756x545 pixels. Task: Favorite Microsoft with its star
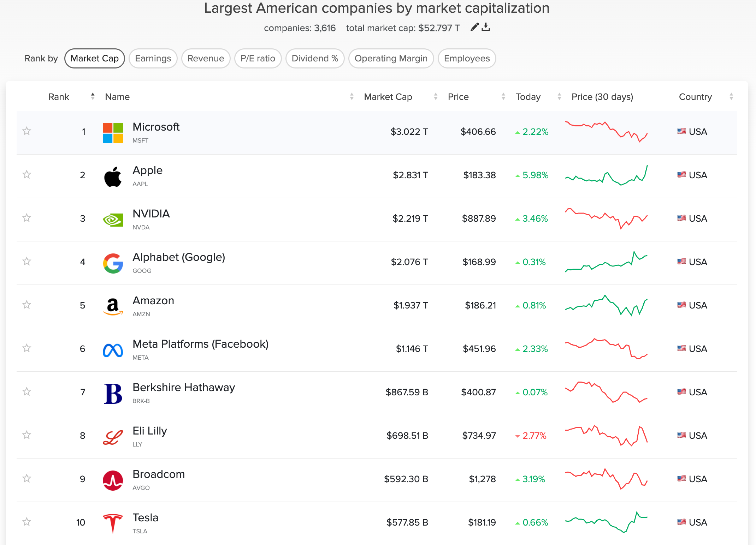pyautogui.click(x=27, y=131)
